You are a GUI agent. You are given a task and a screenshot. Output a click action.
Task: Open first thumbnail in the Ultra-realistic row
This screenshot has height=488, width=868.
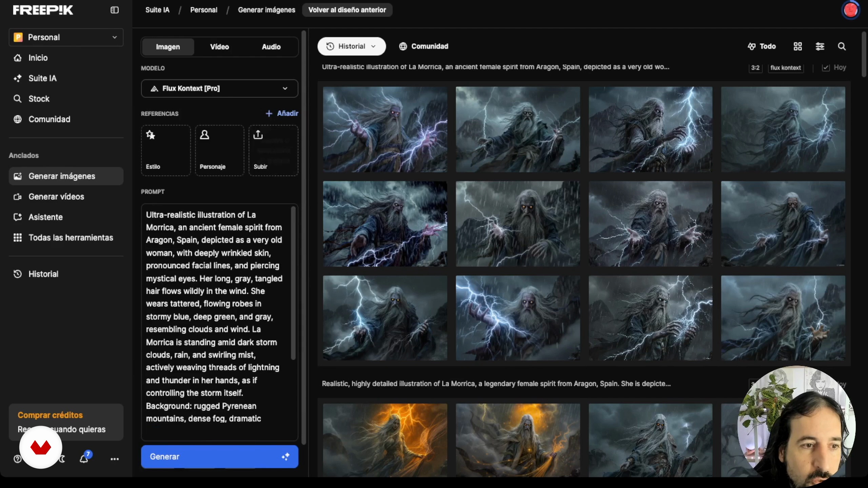[x=385, y=129]
